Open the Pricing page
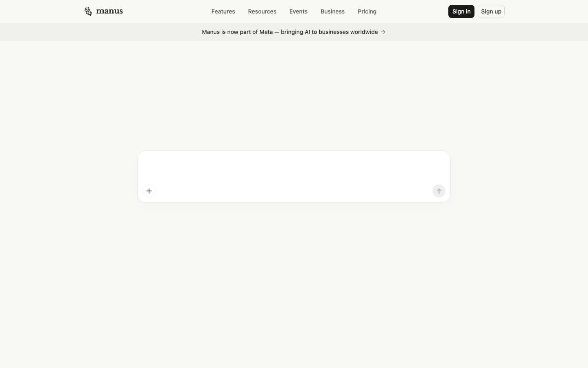The height and width of the screenshot is (368, 588). point(367,11)
